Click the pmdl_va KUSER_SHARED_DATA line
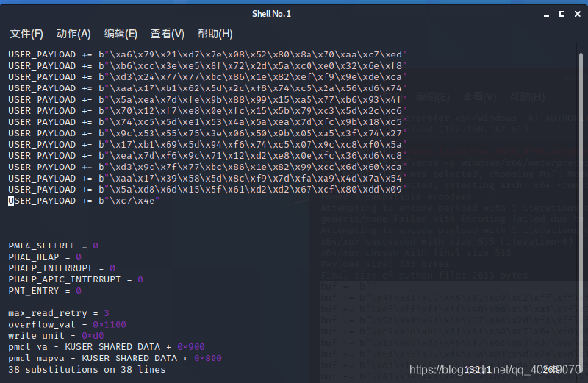This screenshot has width=588, height=383. (107, 347)
